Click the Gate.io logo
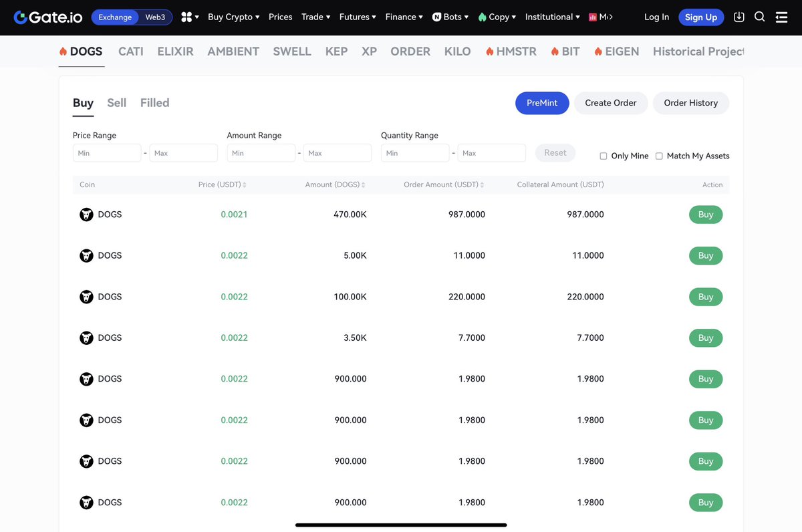This screenshot has height=532, width=802. (47, 17)
